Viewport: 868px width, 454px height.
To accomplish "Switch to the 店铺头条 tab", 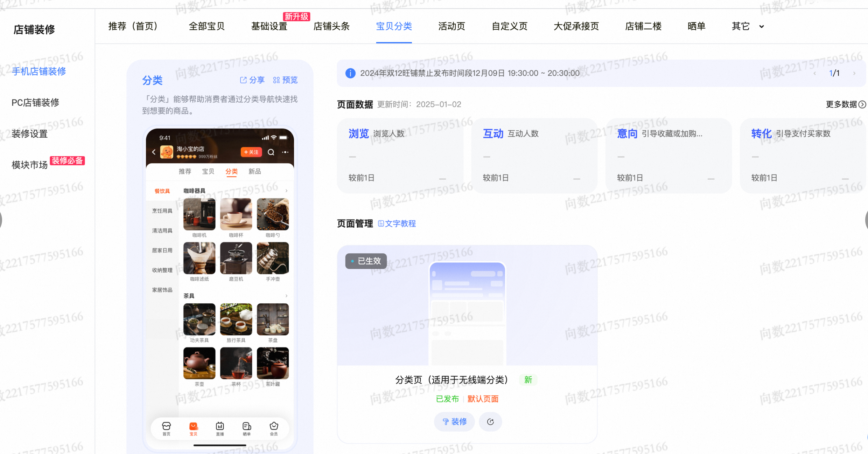I will click(x=331, y=26).
